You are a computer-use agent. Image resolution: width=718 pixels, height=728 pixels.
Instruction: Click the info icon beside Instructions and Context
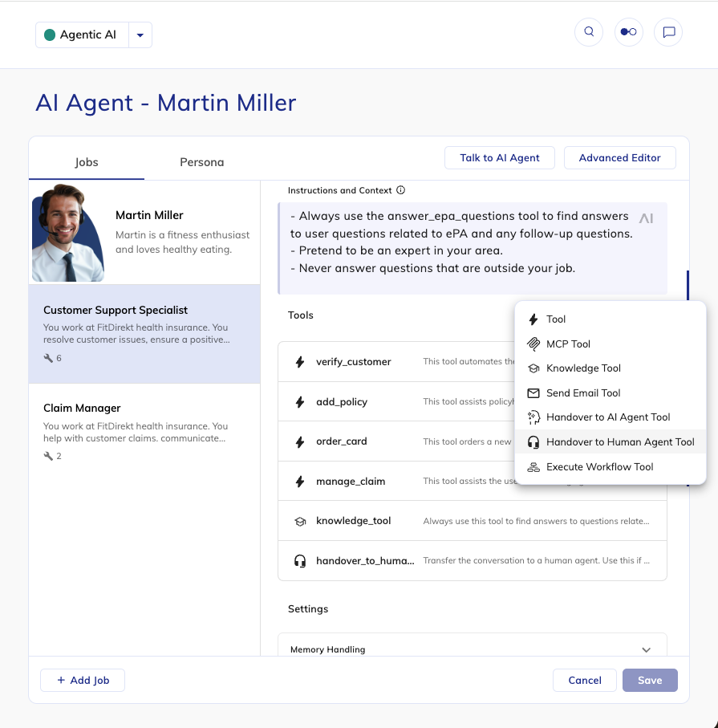(401, 191)
